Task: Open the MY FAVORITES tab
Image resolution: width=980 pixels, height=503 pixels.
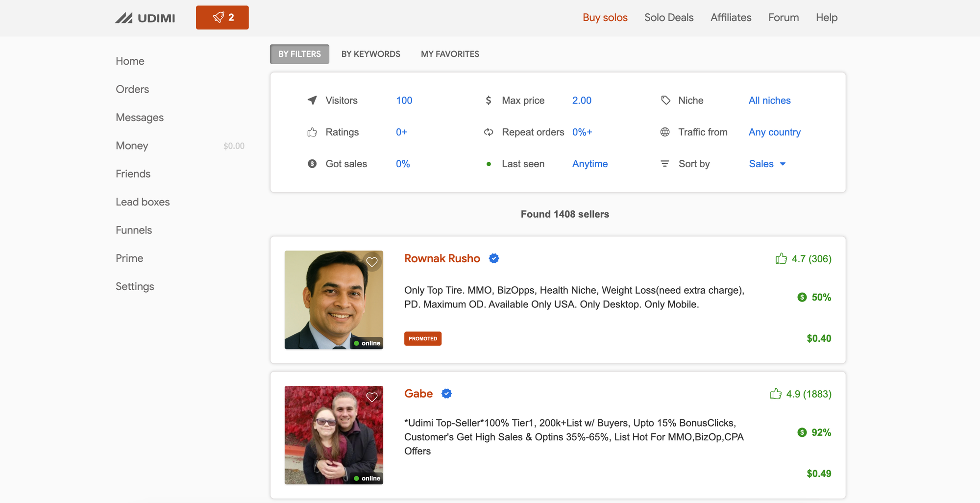Action: tap(450, 54)
